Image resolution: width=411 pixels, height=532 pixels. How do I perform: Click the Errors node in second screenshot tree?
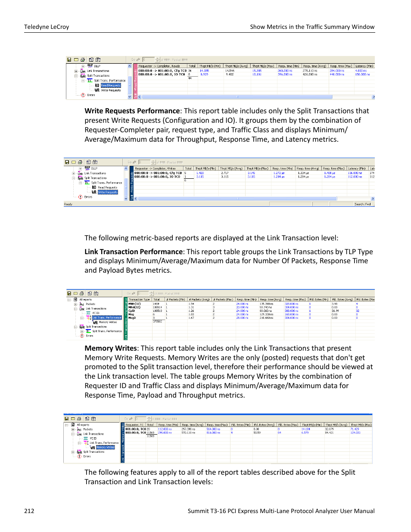tap(88, 197)
